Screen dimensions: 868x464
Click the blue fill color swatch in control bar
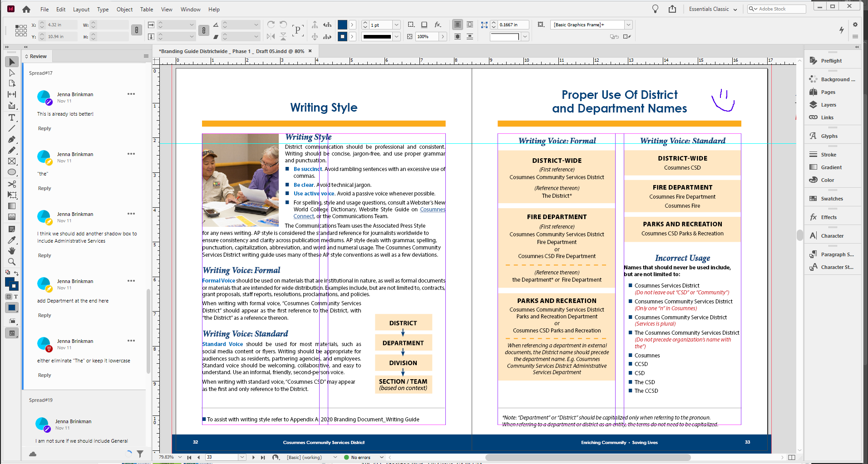point(342,24)
